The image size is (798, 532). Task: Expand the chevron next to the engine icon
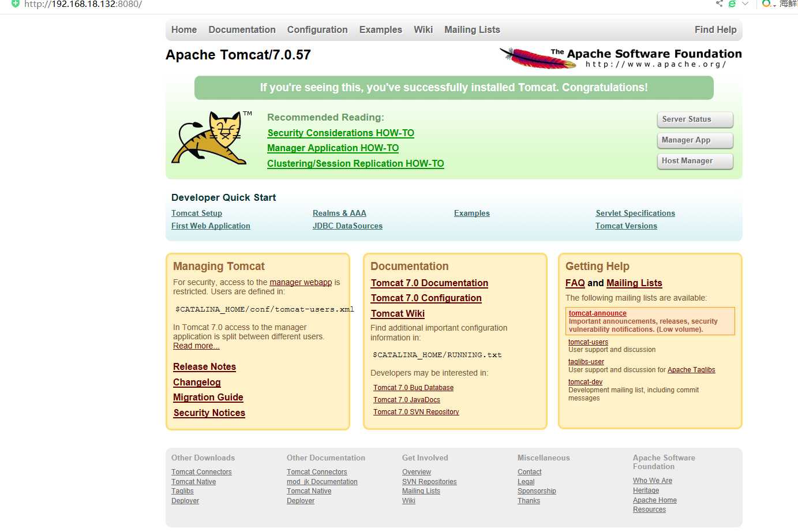click(x=745, y=3)
